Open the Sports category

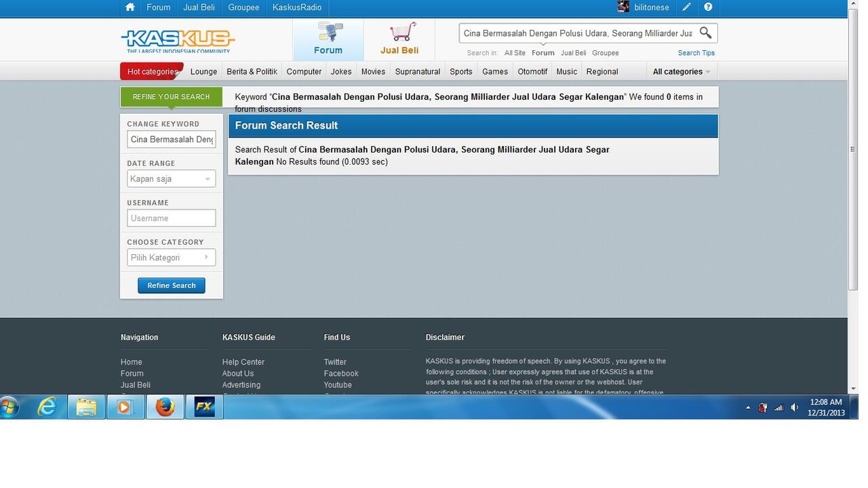[461, 72]
